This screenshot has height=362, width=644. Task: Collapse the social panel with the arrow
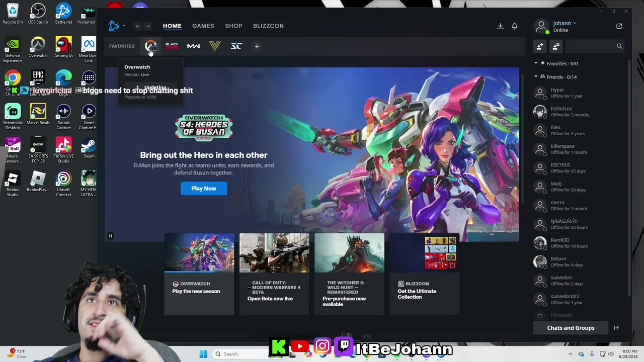[616, 328]
